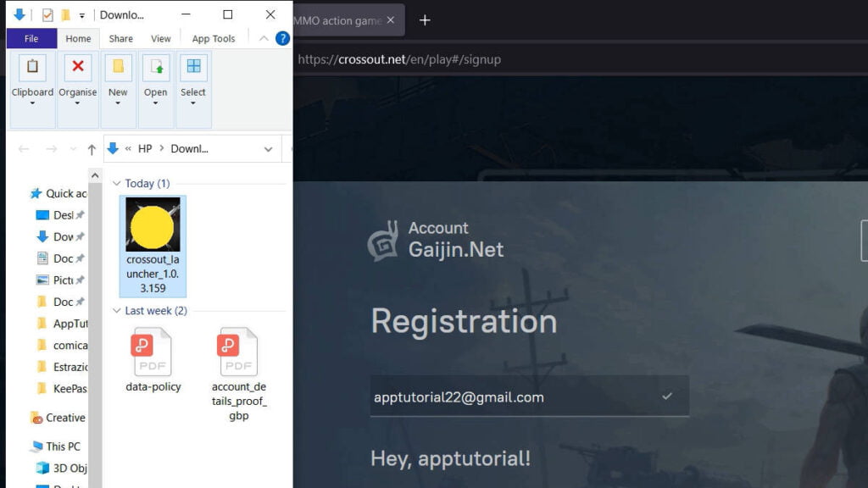Viewport: 868px width, 488px height.
Task: Expand the address bar history dropdown
Action: point(269,149)
